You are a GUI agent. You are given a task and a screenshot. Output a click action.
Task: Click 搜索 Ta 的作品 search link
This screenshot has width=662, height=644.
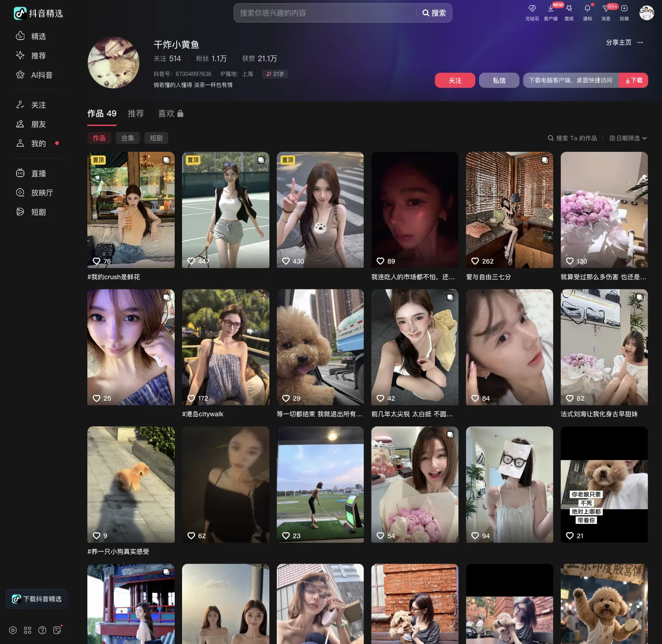[572, 138]
